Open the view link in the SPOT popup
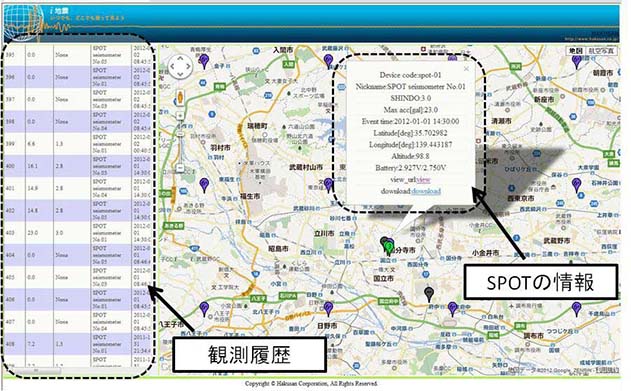This screenshot has width=631, height=391. [423, 179]
